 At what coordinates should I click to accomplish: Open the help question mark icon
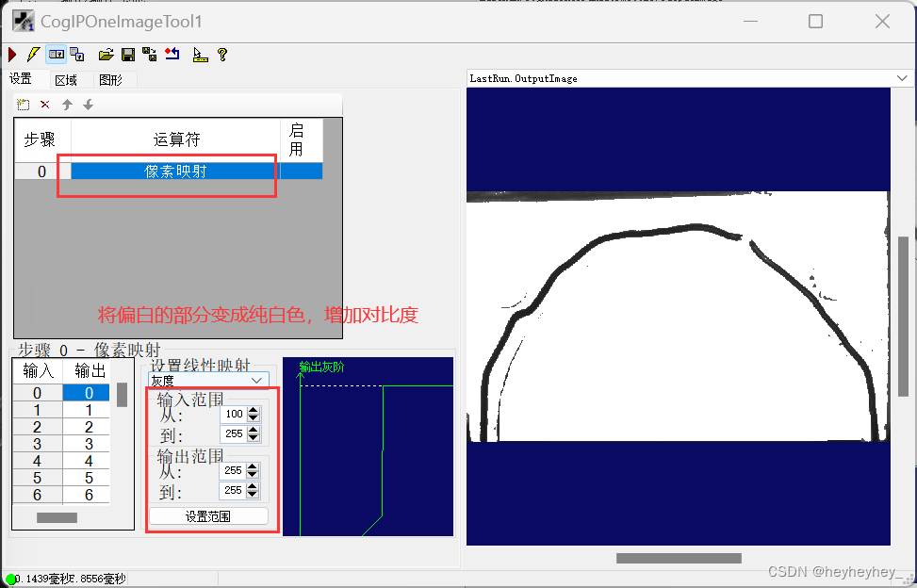221,55
